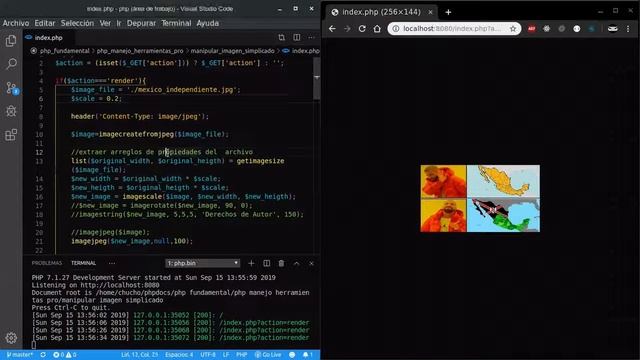Synchronize changes icon in status bar

click(43, 355)
